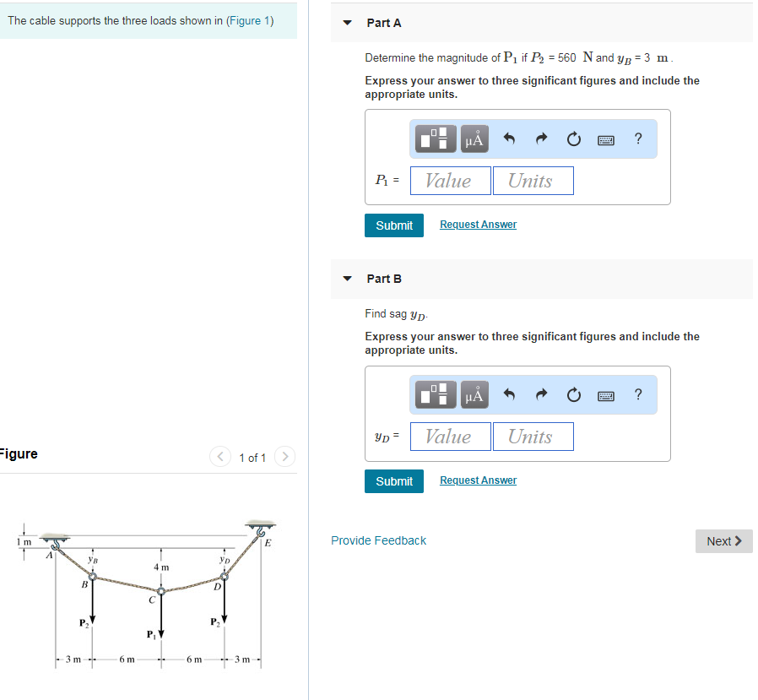Open the math templates menu in Part A
The image size is (758, 700).
tap(435, 138)
